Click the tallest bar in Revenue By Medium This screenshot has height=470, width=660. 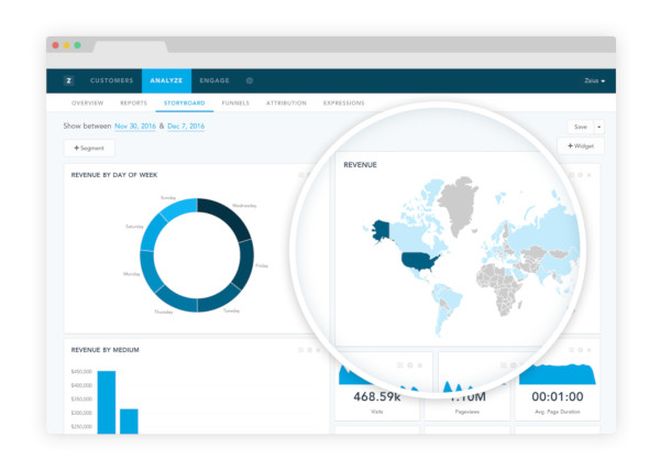(x=106, y=402)
